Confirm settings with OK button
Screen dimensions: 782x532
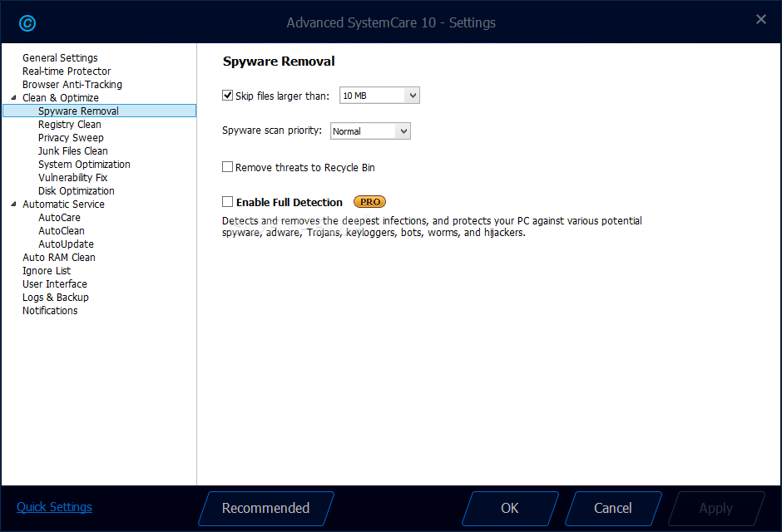pyautogui.click(x=510, y=509)
